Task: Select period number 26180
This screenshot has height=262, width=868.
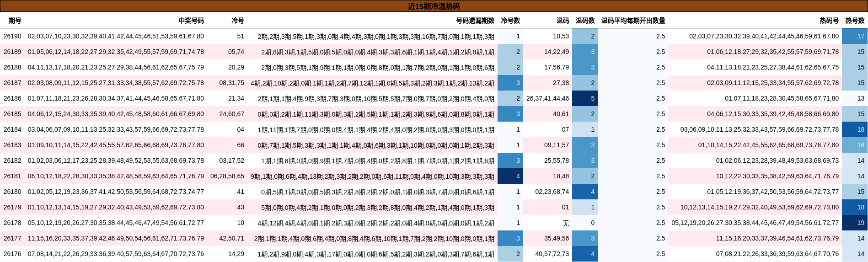Action: click(x=12, y=192)
